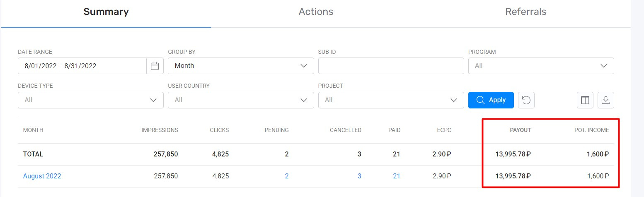Open the date range calendar picker
This screenshot has height=197, width=644.
tap(155, 66)
